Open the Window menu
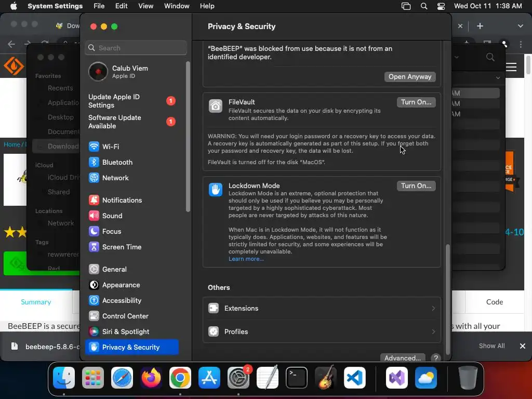Image resolution: width=532 pixels, height=399 pixels. pos(177,6)
